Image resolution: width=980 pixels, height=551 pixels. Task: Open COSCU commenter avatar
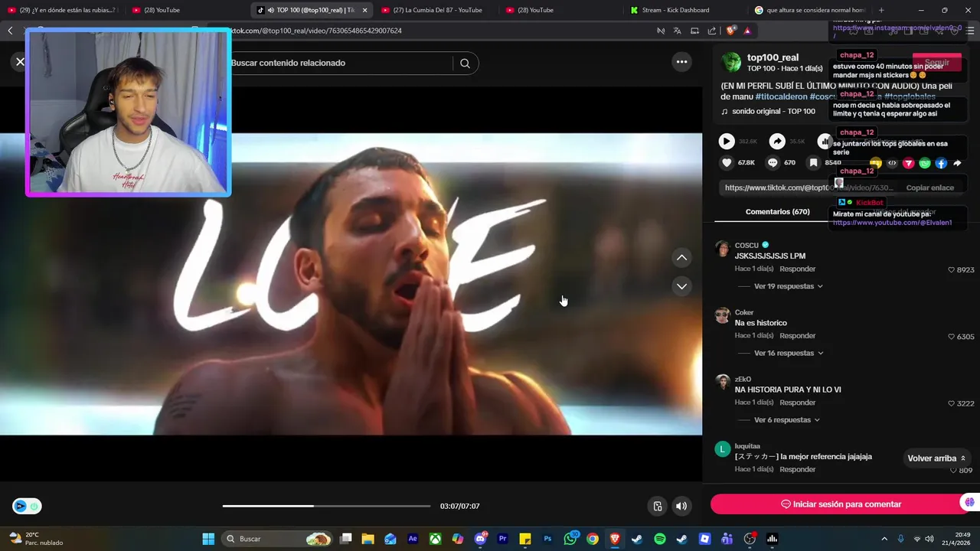click(x=722, y=249)
